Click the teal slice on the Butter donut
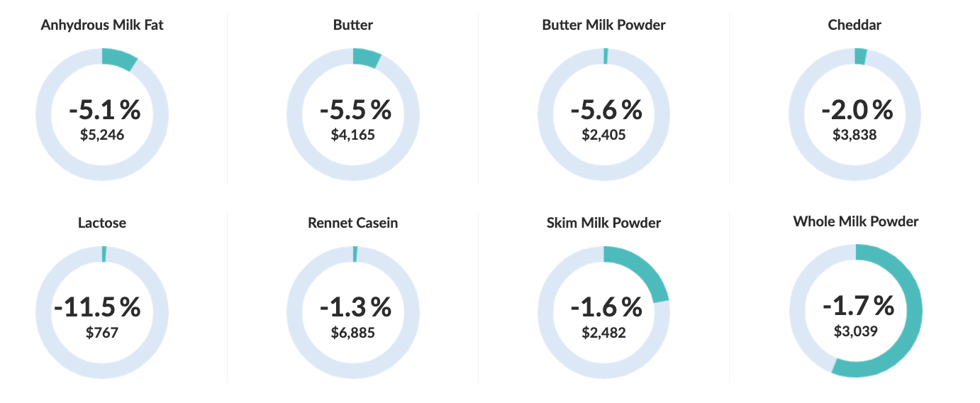 366,58
